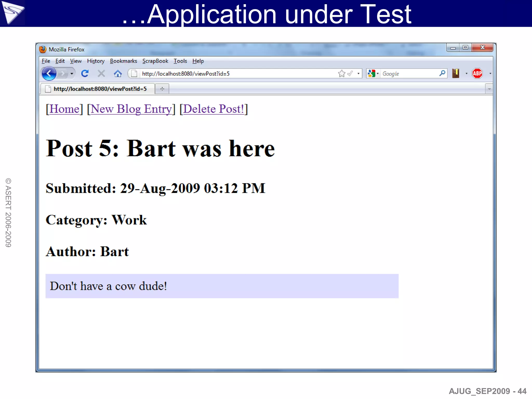Open the Edit menu
532x399 pixels.
pos(60,61)
